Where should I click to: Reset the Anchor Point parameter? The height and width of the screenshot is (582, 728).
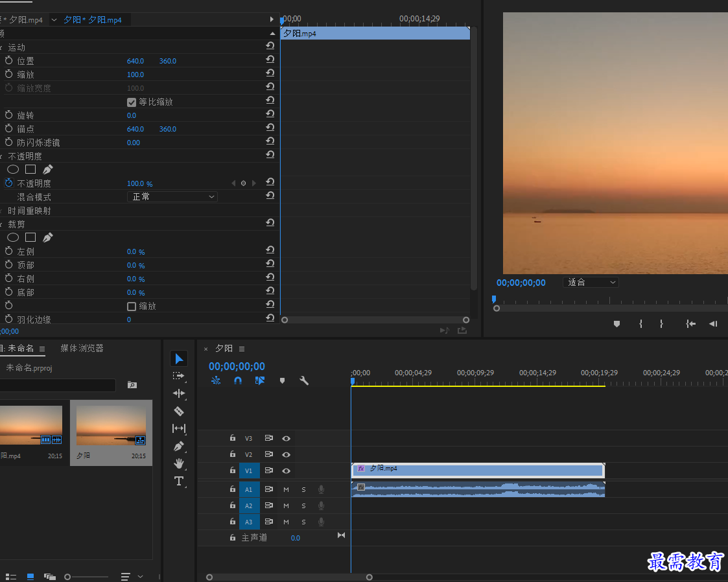point(270,127)
